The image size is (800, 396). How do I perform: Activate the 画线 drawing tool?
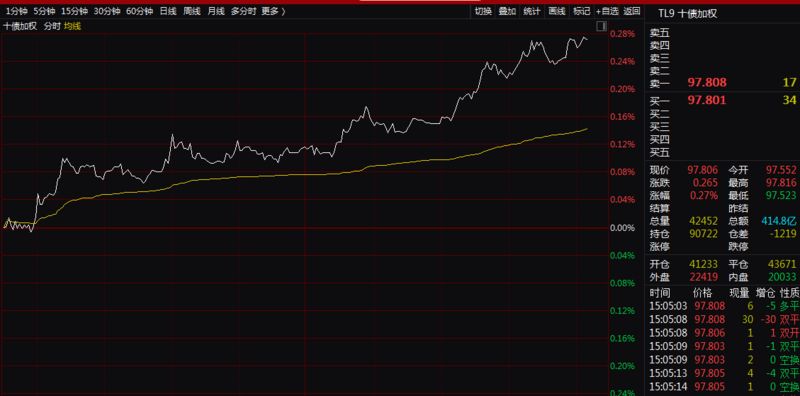coord(557,11)
